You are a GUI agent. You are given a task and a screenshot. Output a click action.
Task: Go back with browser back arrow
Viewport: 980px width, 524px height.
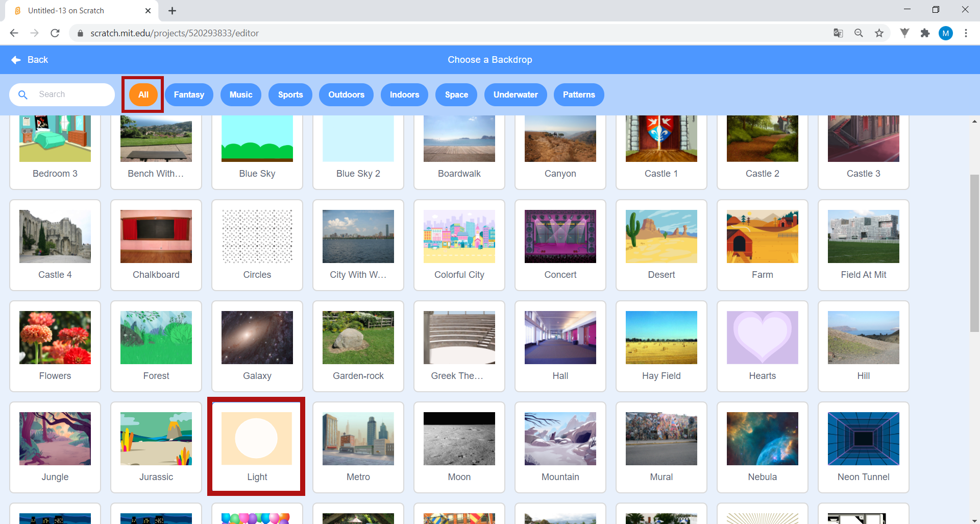click(x=14, y=33)
